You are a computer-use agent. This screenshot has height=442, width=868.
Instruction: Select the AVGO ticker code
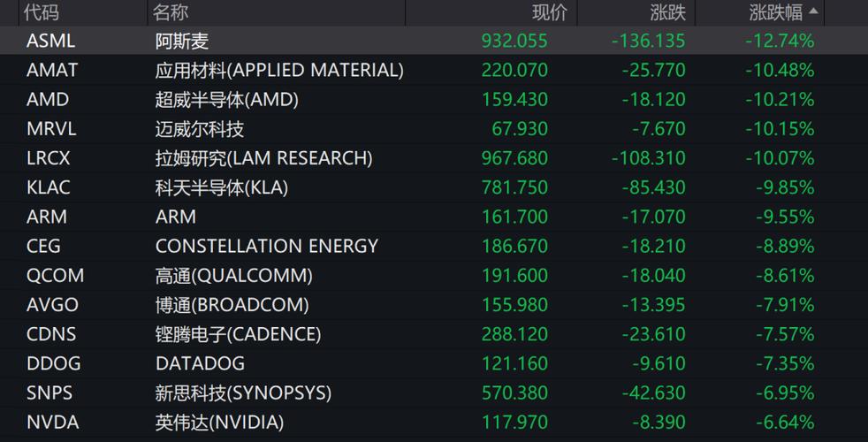pos(52,305)
